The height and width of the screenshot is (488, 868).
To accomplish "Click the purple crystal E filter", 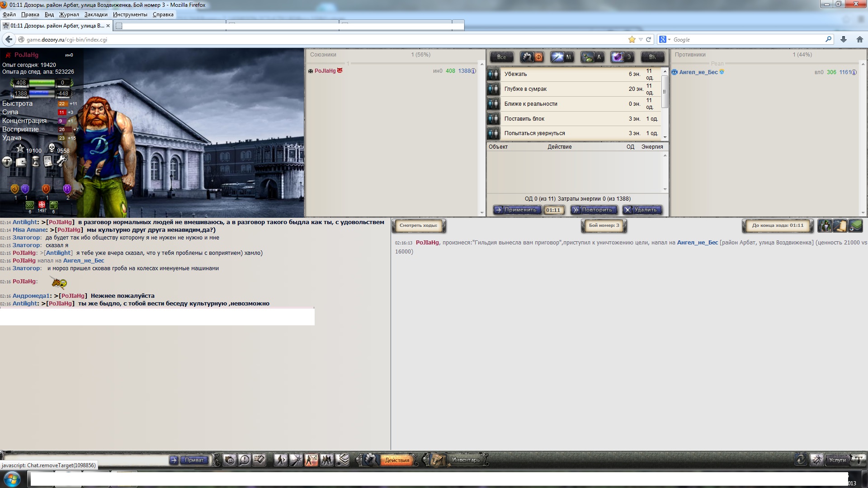I will [622, 57].
